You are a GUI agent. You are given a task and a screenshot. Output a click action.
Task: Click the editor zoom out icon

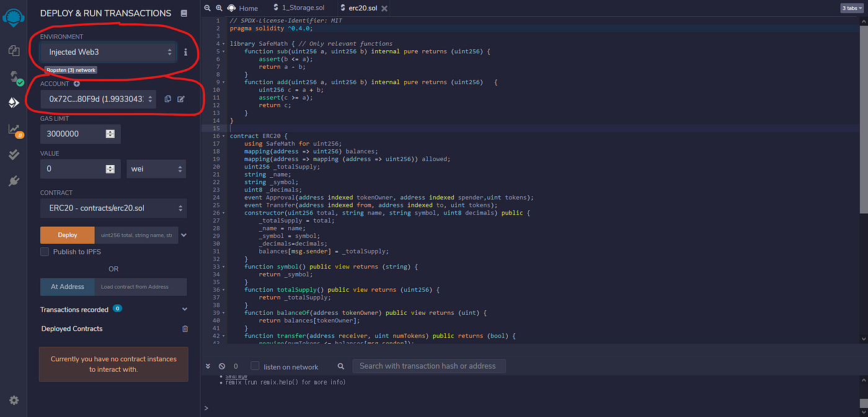pyautogui.click(x=207, y=8)
